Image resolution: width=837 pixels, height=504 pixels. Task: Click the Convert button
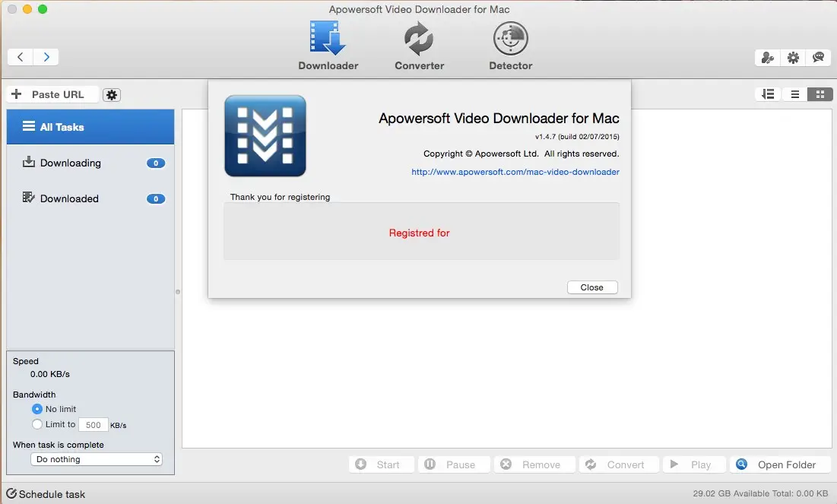(x=620, y=464)
